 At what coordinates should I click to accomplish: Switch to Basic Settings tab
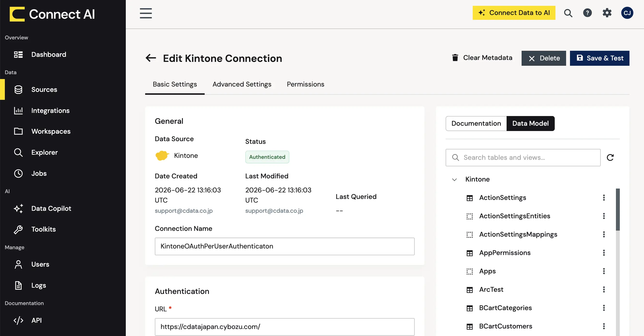click(175, 84)
